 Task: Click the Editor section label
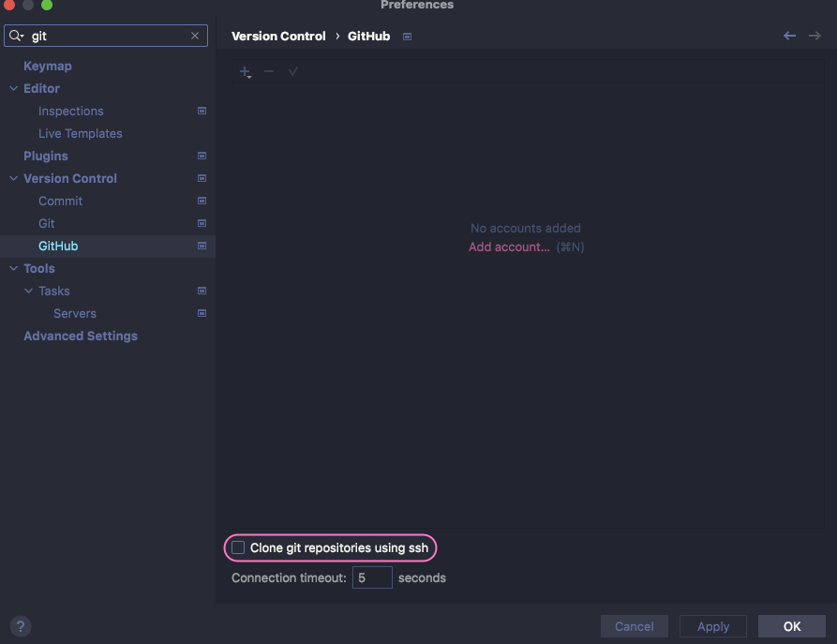41,89
